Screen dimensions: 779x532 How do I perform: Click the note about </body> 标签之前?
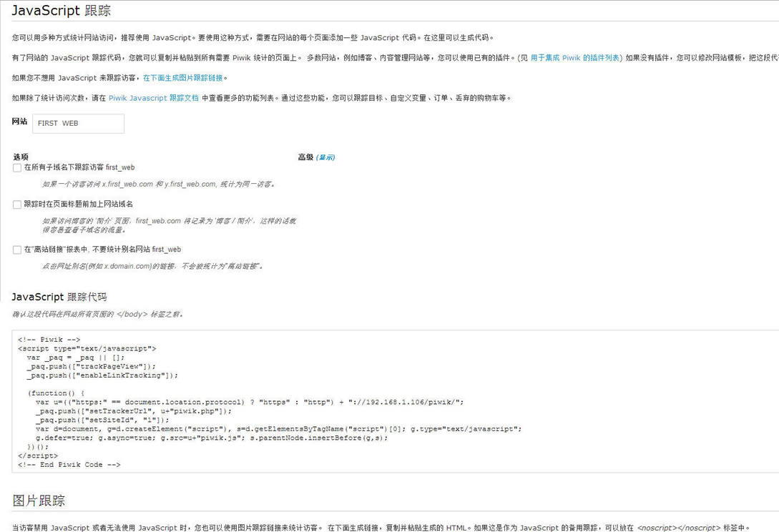[x=97, y=315]
